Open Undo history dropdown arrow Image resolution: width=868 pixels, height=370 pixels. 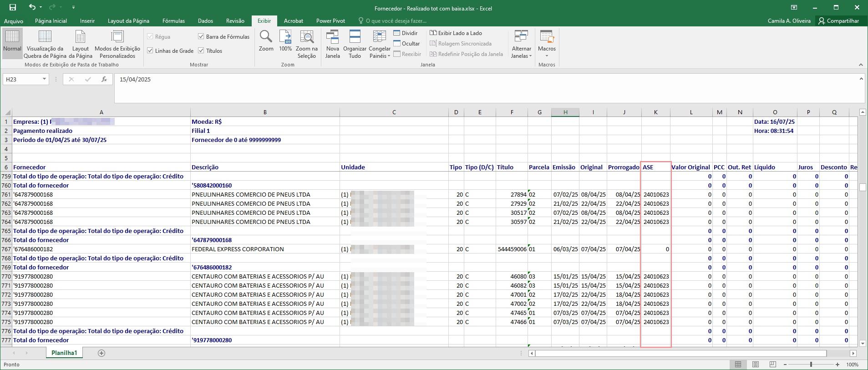click(x=41, y=7)
